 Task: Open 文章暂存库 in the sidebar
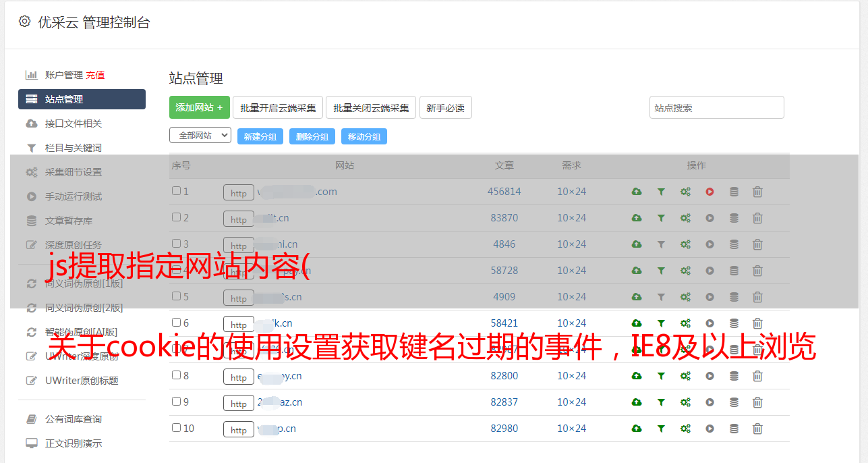click(x=69, y=221)
